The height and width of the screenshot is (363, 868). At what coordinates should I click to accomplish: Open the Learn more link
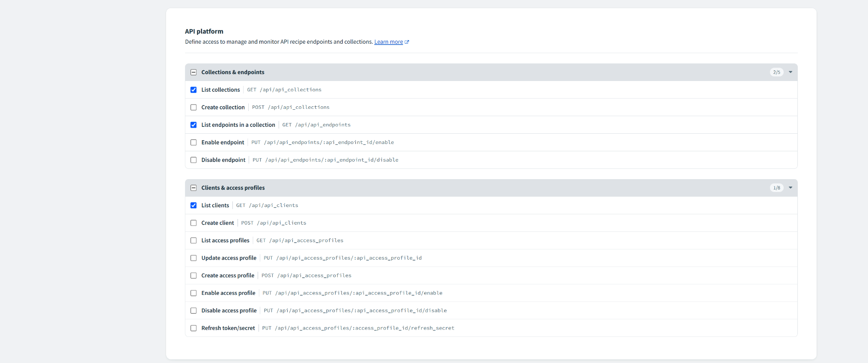(388, 42)
